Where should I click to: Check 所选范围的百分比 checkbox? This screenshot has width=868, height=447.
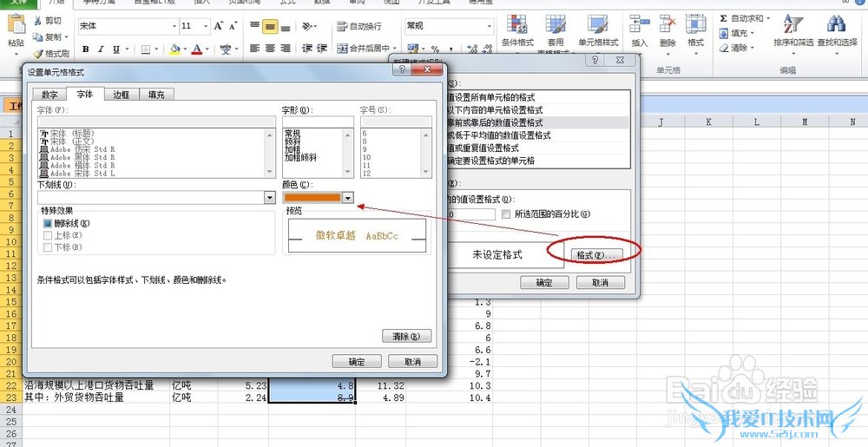505,214
